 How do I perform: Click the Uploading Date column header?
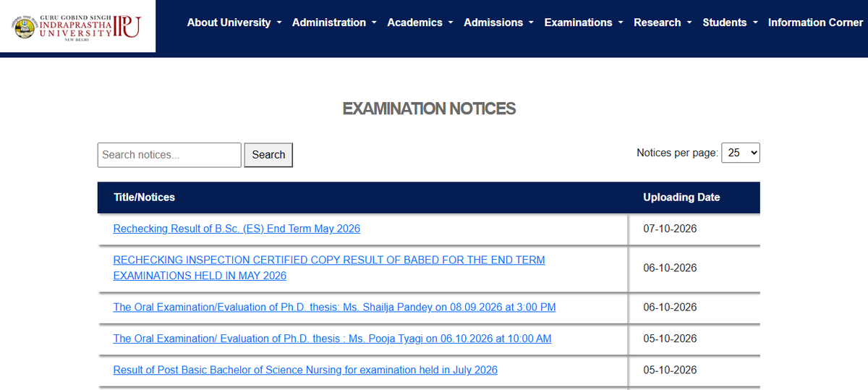[x=681, y=197]
